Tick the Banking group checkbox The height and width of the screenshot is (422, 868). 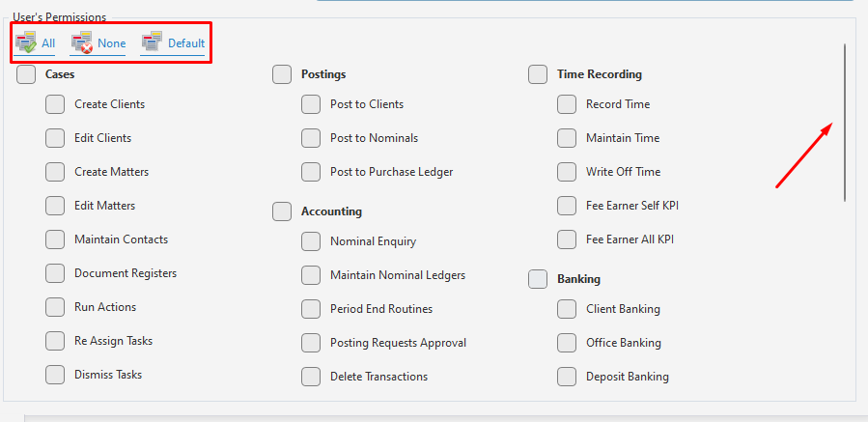coord(538,279)
